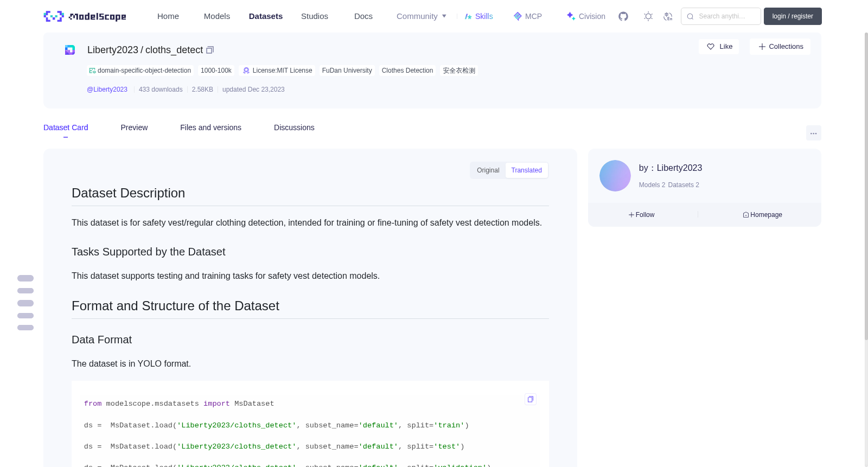
Task: Open author Homepage link
Action: pos(762,215)
